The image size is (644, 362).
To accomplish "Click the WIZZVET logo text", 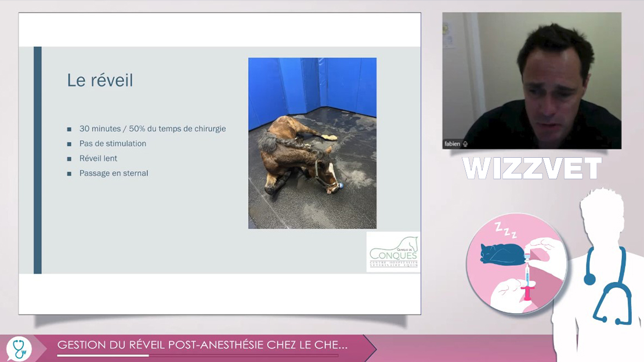I will point(531,169).
